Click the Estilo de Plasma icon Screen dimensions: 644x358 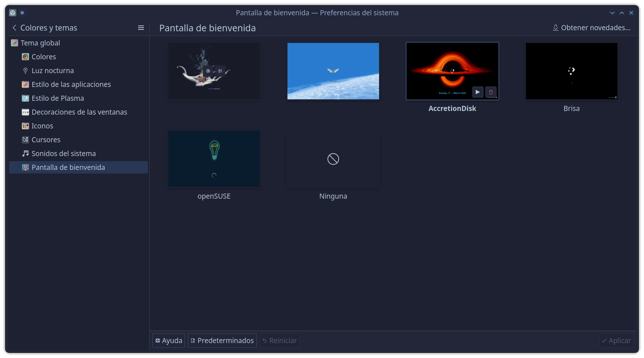(25, 98)
